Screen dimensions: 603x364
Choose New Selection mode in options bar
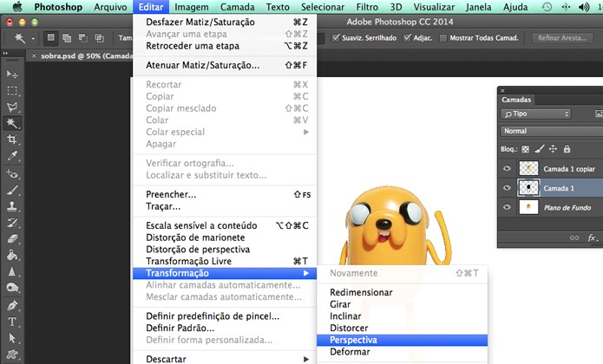click(50, 37)
